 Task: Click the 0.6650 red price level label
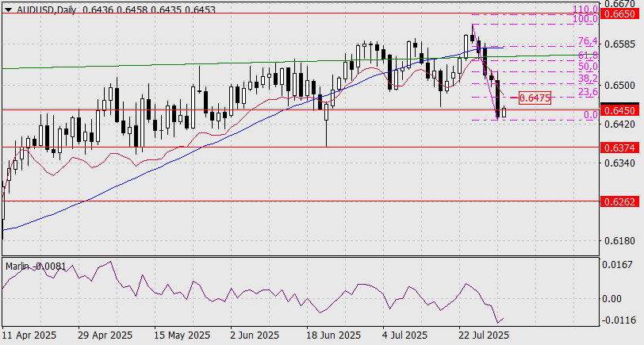click(x=619, y=14)
